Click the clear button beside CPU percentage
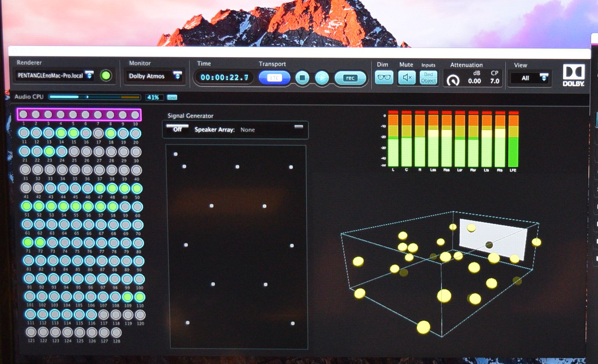Viewport: 598px width, 364px height. 172,97
